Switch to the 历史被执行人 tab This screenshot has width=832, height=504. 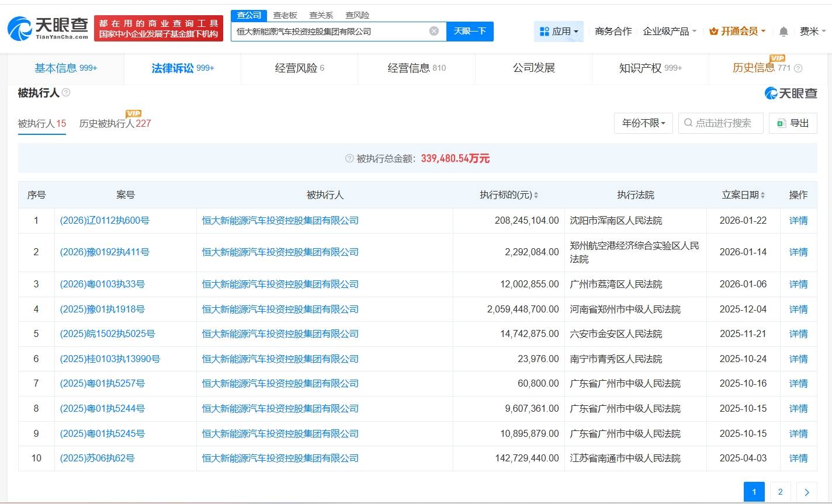pyautogui.click(x=115, y=124)
